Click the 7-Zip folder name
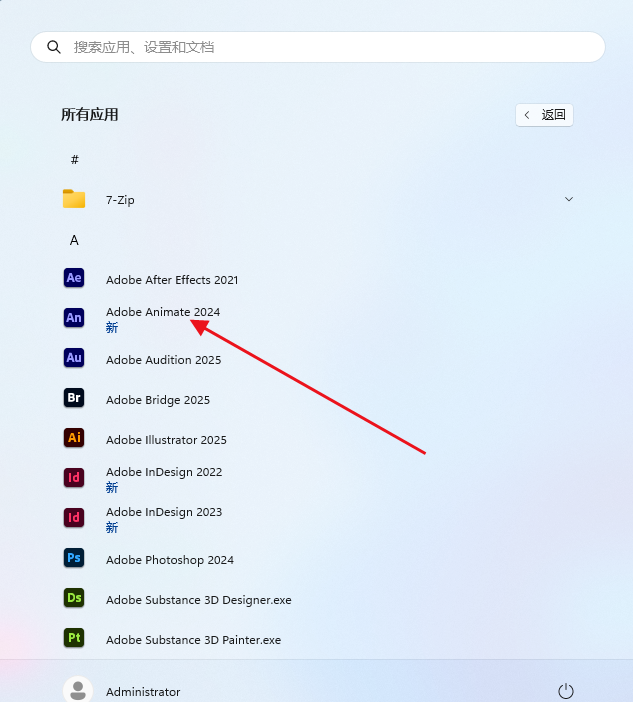Screen dimensions: 633x702 [120, 200]
